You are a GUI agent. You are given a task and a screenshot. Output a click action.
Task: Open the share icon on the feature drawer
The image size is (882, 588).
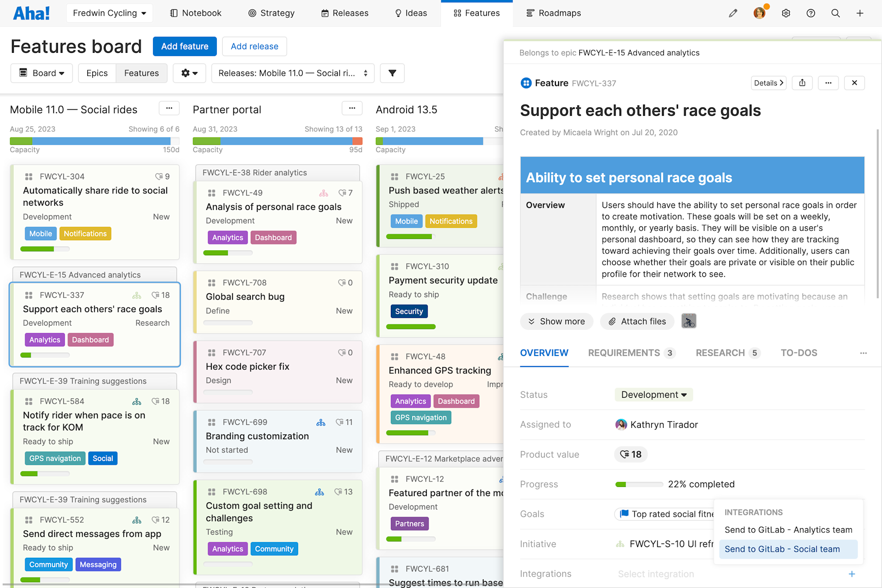[802, 83]
